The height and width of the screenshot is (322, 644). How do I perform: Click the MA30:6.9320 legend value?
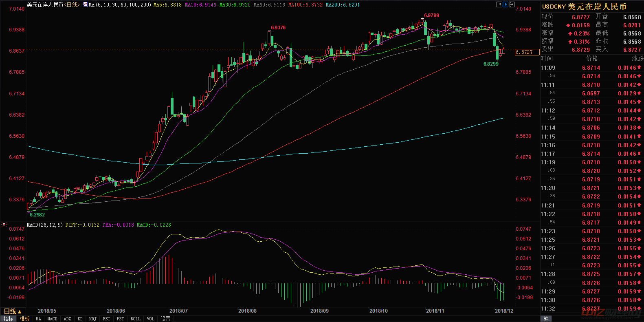pyautogui.click(x=235, y=5)
